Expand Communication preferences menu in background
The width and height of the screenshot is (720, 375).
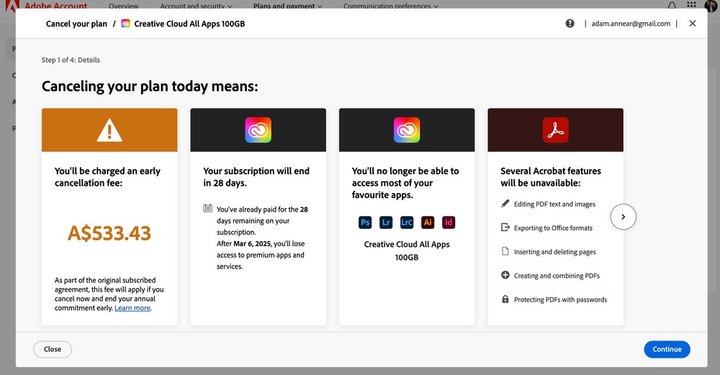pyautogui.click(x=391, y=6)
